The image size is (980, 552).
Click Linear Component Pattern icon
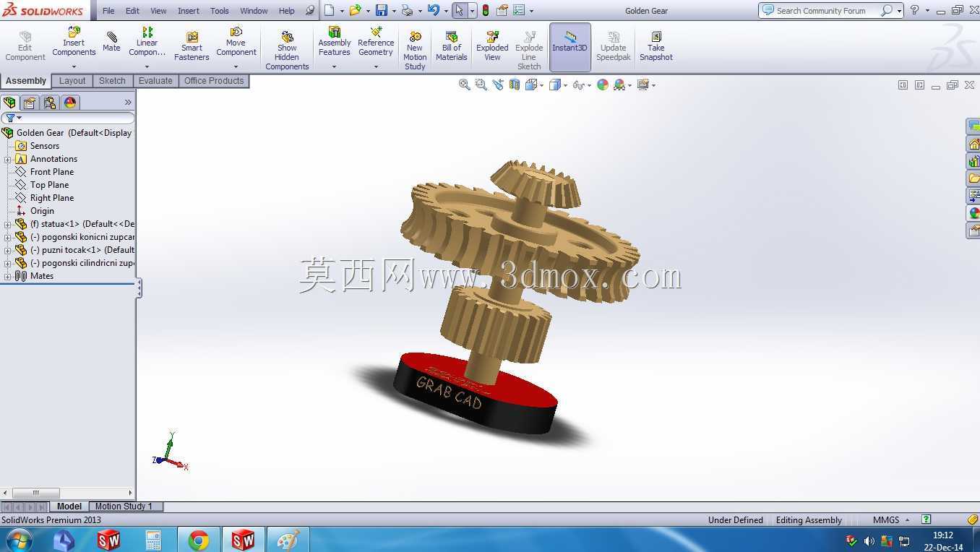pos(147,32)
